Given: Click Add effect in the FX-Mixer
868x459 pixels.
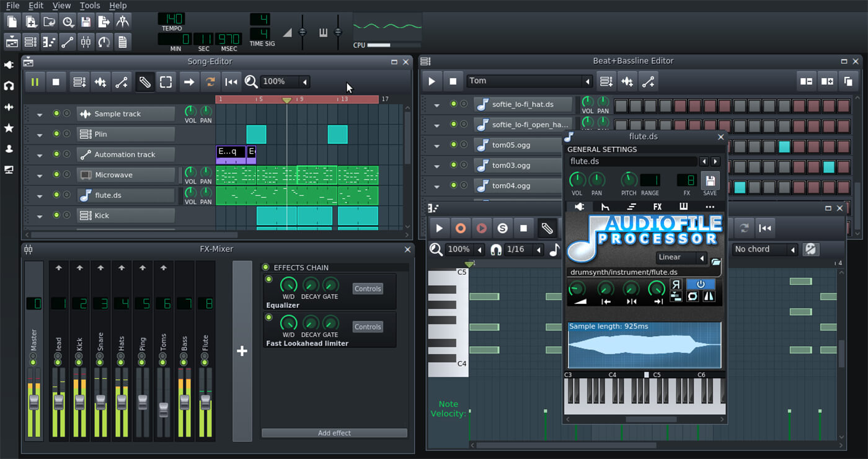Looking at the screenshot, I should 334,433.
